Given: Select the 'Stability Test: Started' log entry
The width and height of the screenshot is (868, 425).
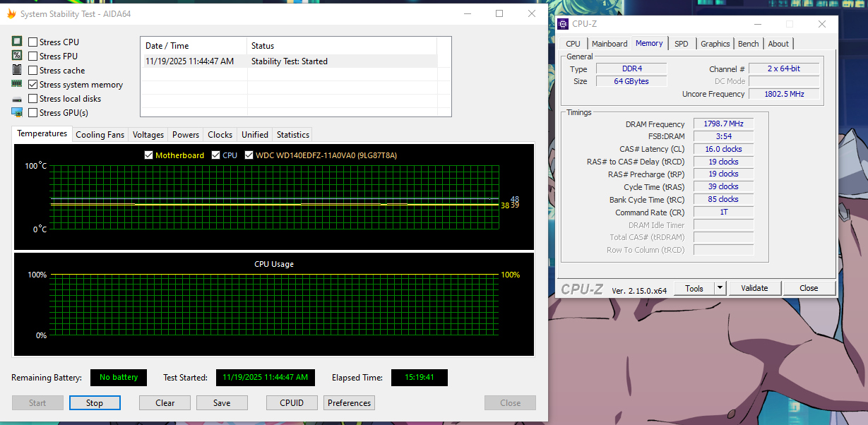Looking at the screenshot, I should click(290, 61).
